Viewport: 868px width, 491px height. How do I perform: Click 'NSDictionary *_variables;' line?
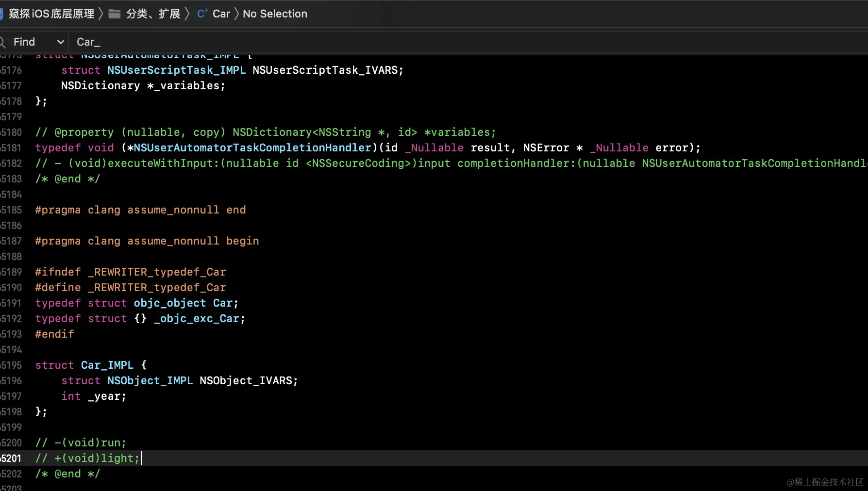pos(143,85)
